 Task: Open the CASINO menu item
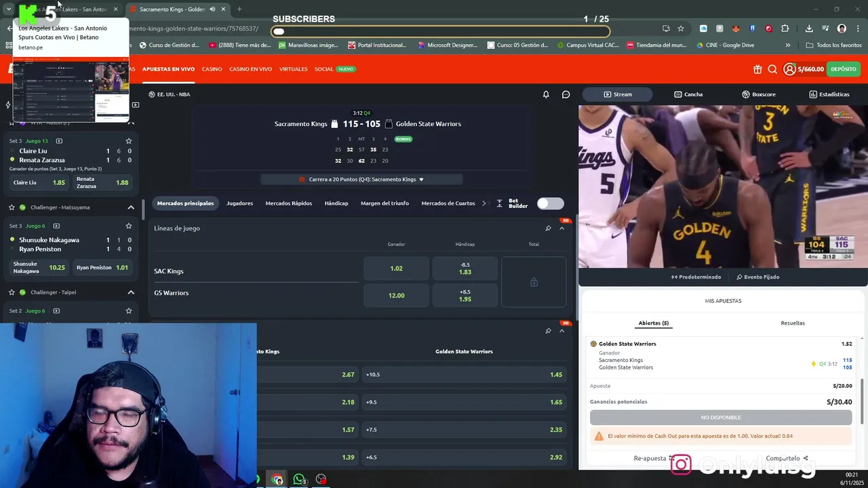[x=212, y=69]
